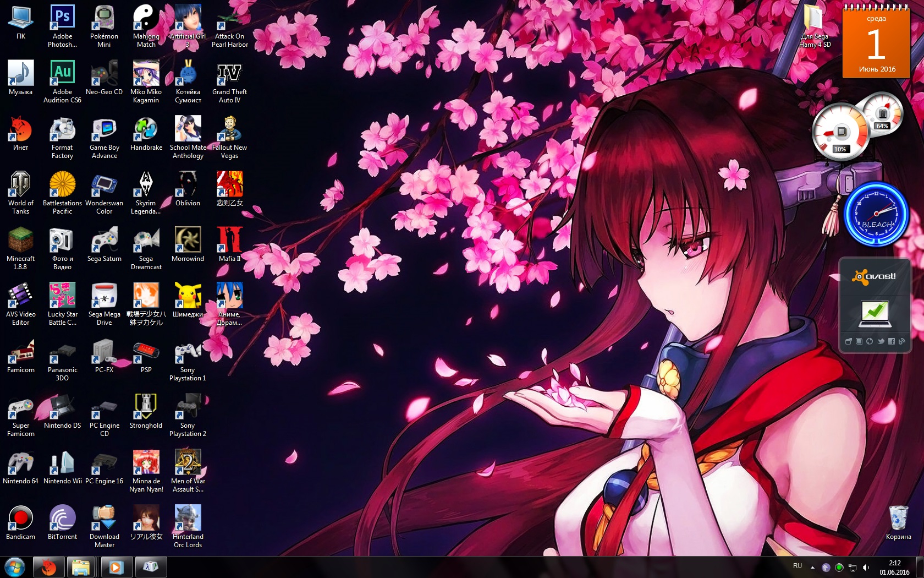The image size is (924, 578).
Task: Open the volume speaker tray icon
Action: pos(866,568)
